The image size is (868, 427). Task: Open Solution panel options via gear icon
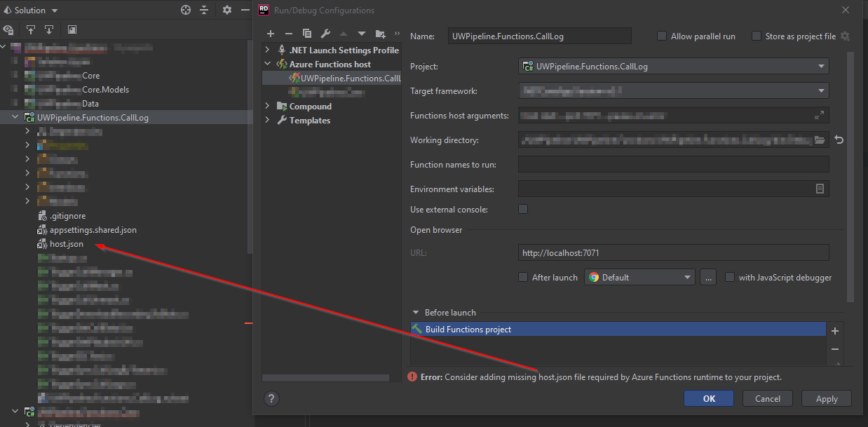[226, 11]
